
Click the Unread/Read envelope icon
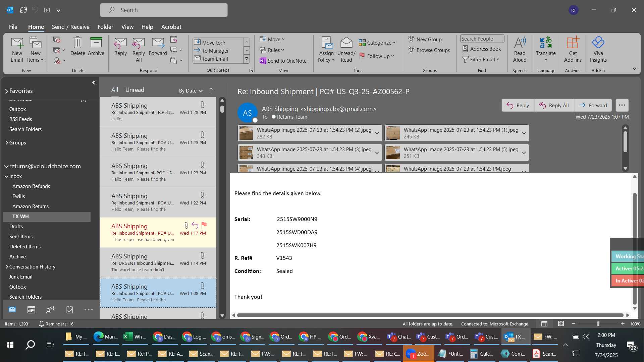(346, 50)
